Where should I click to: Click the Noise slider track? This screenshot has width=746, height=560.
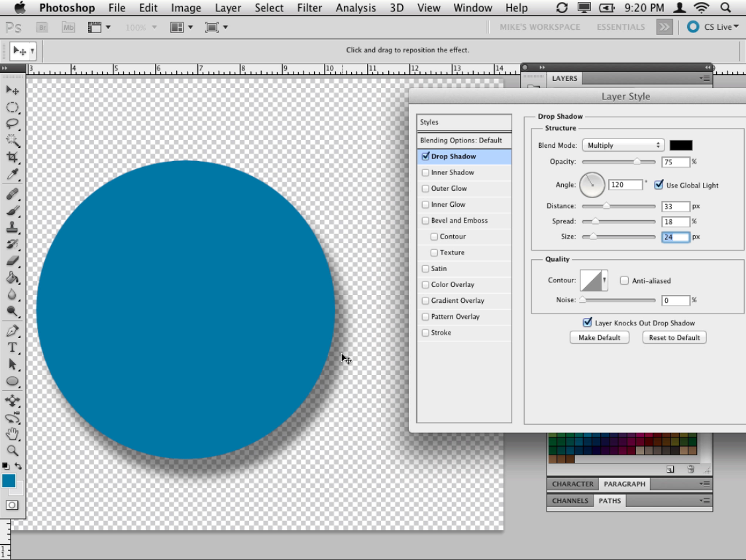(x=619, y=300)
